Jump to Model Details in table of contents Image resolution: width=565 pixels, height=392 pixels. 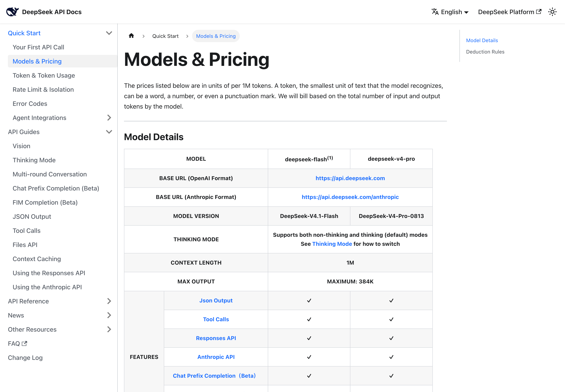482,40
